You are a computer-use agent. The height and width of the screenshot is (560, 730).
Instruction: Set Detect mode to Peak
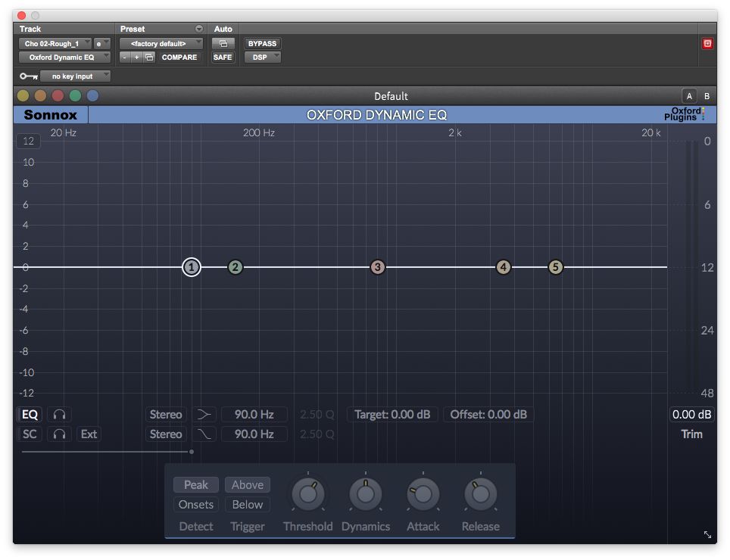click(x=196, y=484)
